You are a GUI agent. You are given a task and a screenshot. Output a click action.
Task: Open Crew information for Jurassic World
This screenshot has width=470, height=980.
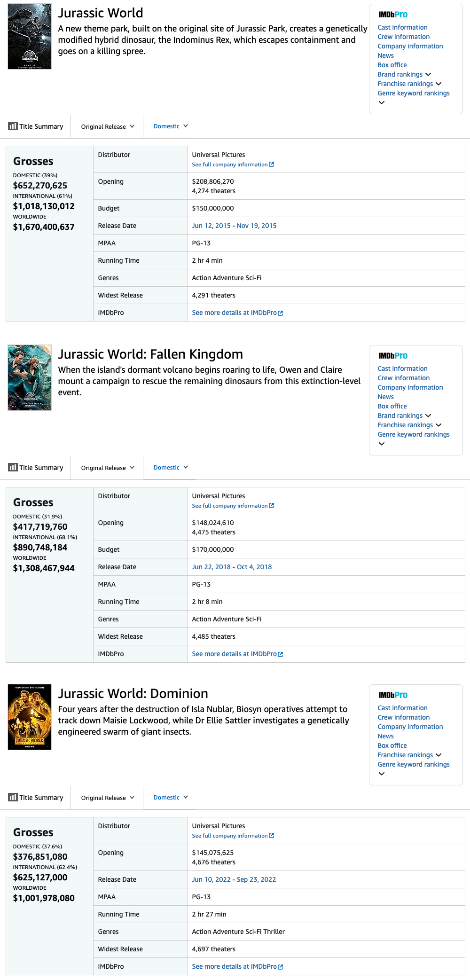403,37
